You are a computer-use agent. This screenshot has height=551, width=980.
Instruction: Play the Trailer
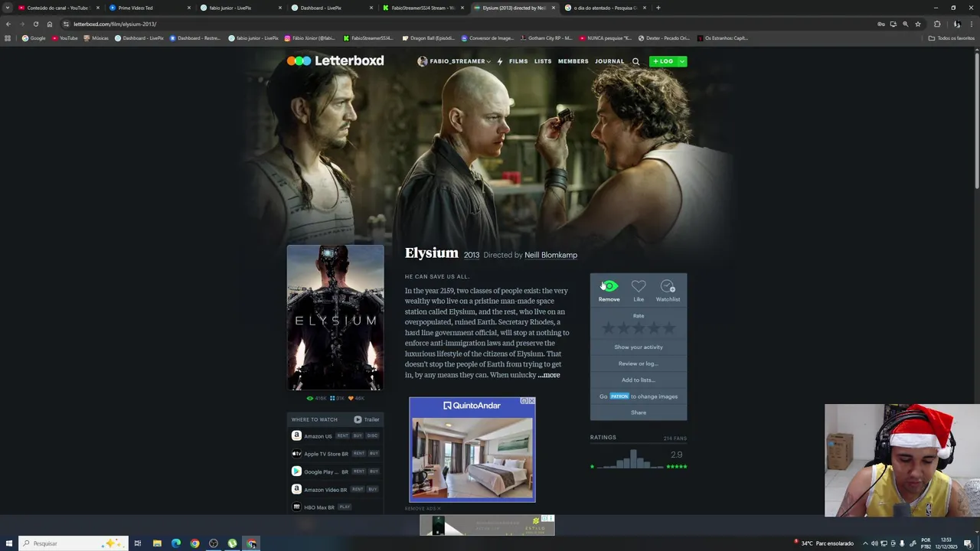pyautogui.click(x=367, y=419)
